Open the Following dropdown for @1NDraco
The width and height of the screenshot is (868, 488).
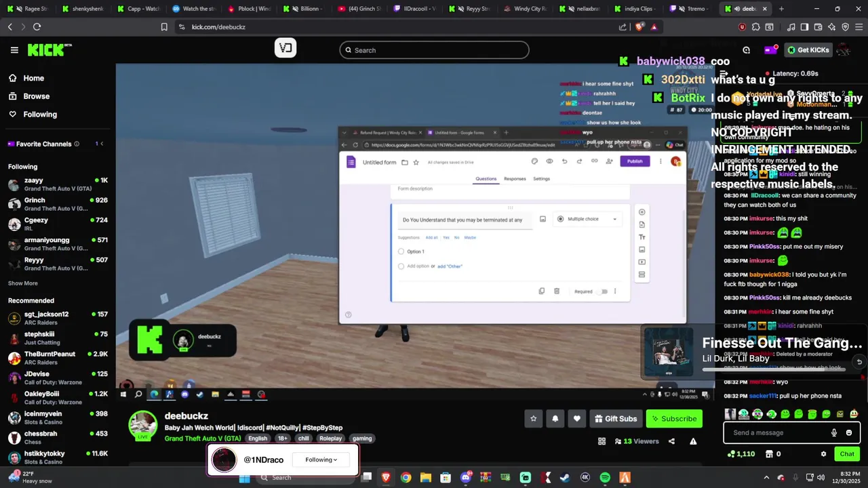(321, 460)
